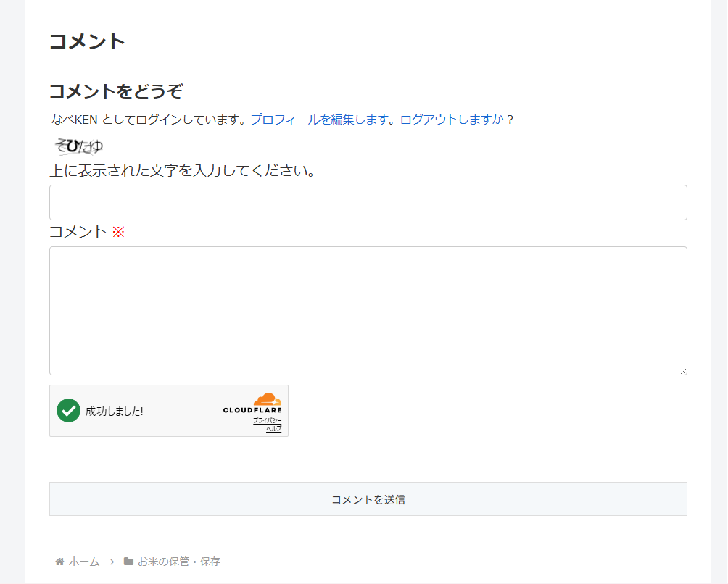
Task: Click the 上に表示された文字を入力してください label
Action: pos(183,171)
